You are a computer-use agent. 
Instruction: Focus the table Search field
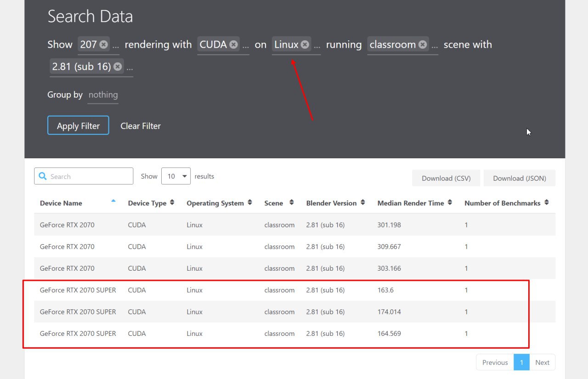(x=84, y=176)
